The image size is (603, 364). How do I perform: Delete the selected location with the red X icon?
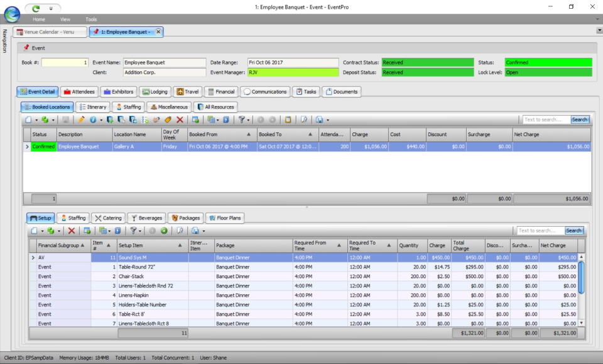tap(179, 119)
